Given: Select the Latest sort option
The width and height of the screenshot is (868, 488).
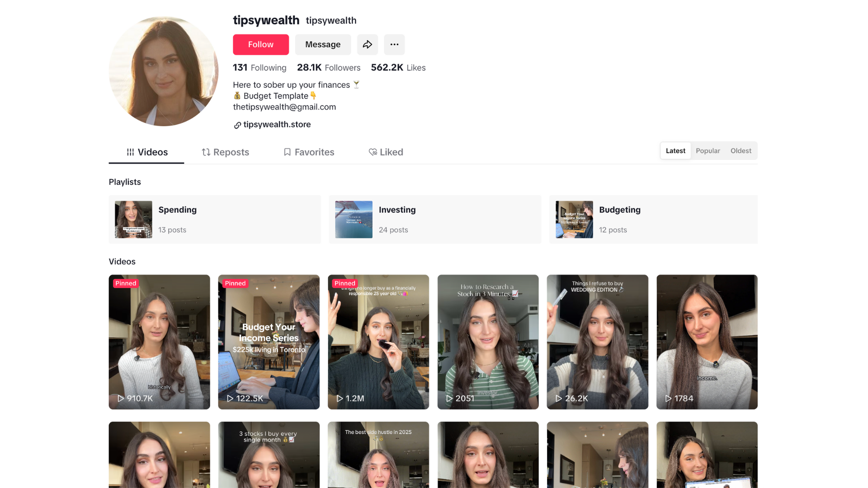Looking at the screenshot, I should click(x=675, y=151).
